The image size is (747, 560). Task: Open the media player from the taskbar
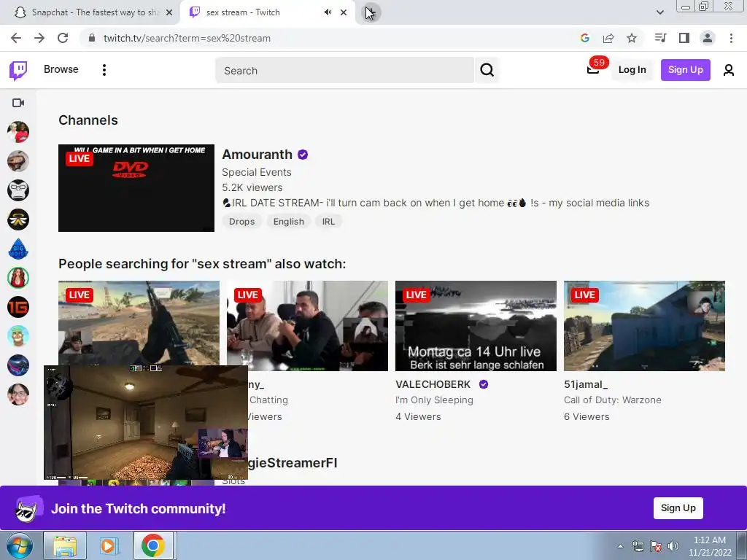click(x=109, y=545)
